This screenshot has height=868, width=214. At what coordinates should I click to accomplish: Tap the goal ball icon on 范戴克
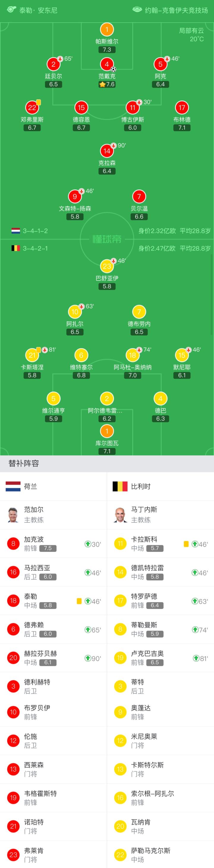pos(114,69)
